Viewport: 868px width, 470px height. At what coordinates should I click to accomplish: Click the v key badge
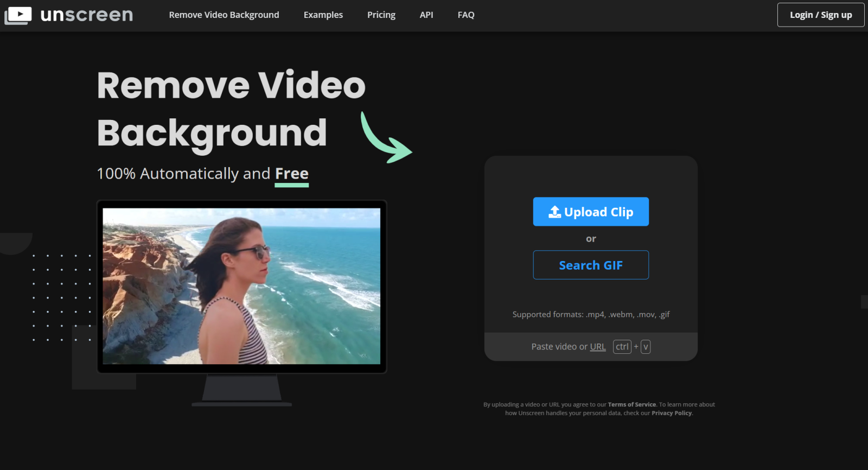(x=646, y=347)
